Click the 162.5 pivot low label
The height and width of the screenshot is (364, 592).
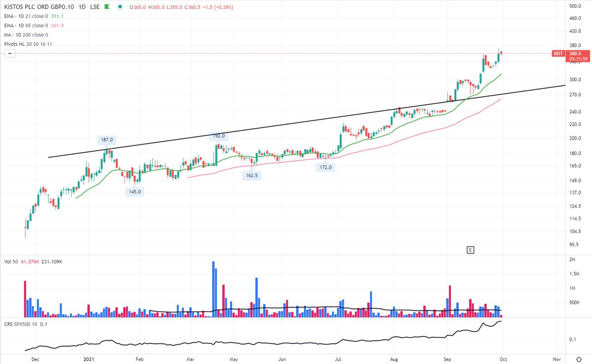(252, 176)
